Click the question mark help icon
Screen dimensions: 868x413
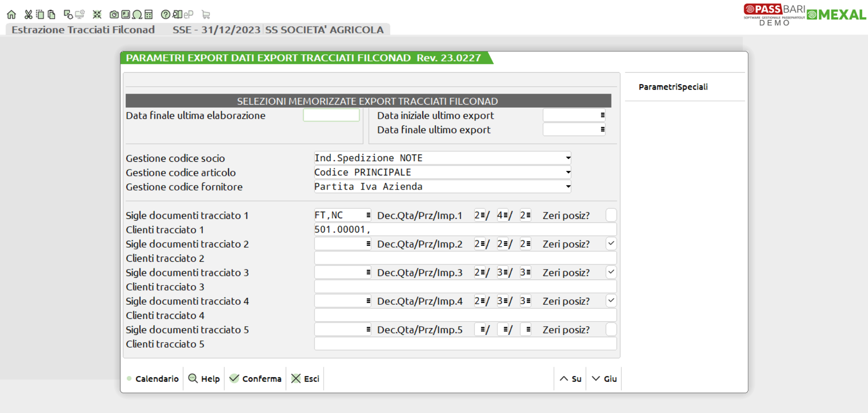(x=165, y=15)
